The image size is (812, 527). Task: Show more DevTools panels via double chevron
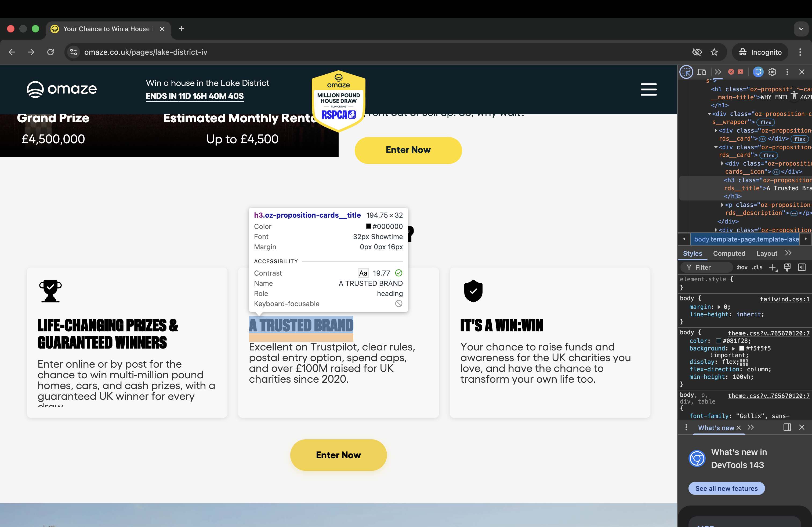(718, 72)
